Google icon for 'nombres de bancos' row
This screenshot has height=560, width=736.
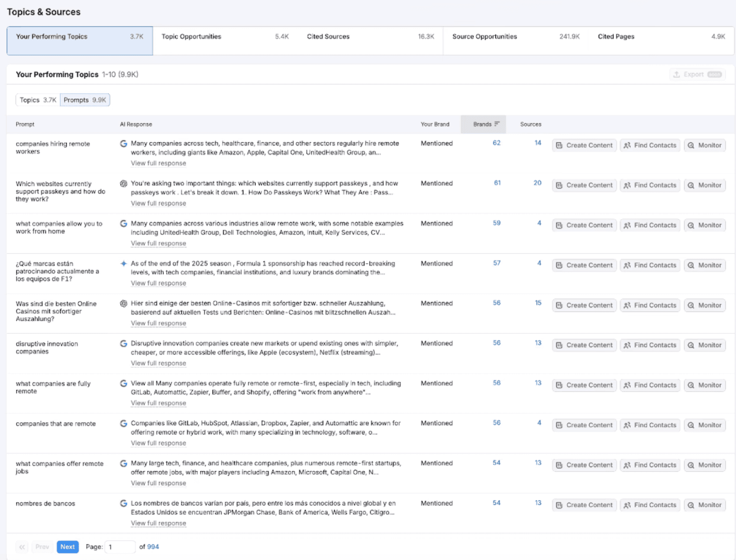pyautogui.click(x=124, y=503)
